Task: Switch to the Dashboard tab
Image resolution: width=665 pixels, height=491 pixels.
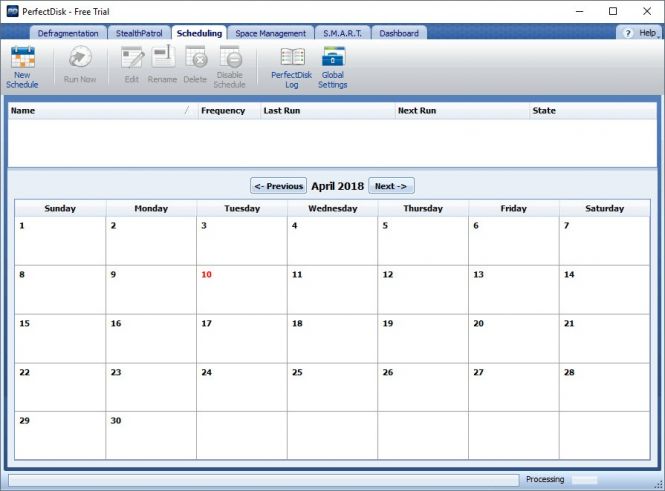Action: point(399,33)
